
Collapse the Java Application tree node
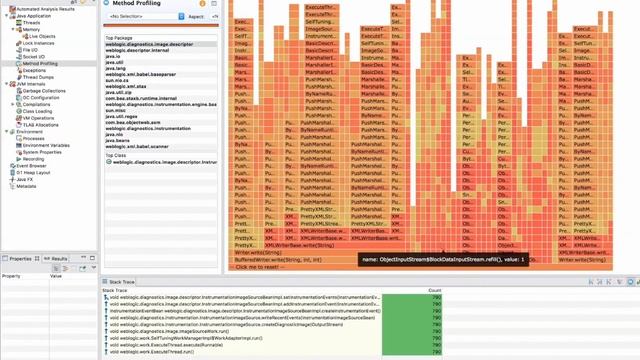(x=7, y=16)
